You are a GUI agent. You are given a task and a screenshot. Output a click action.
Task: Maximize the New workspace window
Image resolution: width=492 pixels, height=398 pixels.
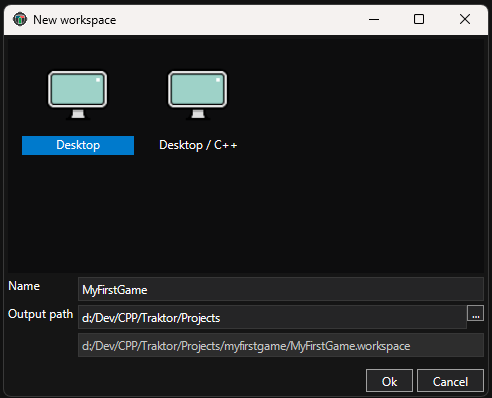point(419,19)
